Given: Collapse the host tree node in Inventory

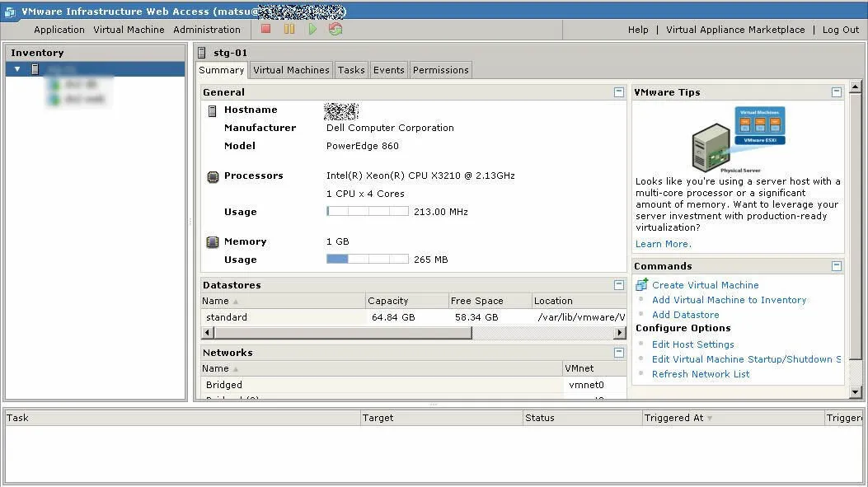Looking at the screenshot, I should click(17, 69).
